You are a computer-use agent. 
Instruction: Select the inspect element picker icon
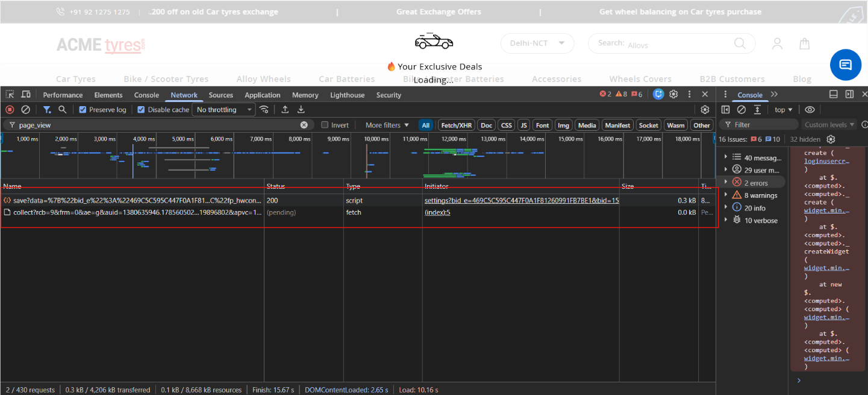[10, 95]
